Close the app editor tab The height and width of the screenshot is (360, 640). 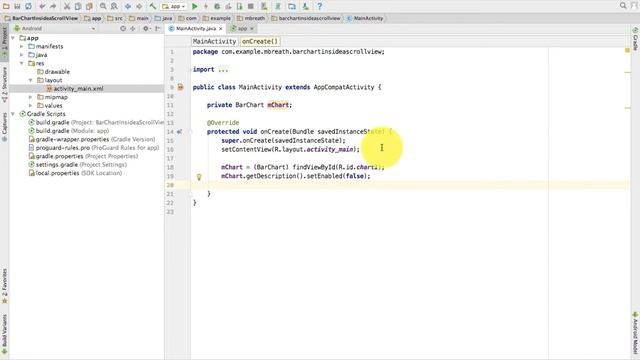click(252, 29)
